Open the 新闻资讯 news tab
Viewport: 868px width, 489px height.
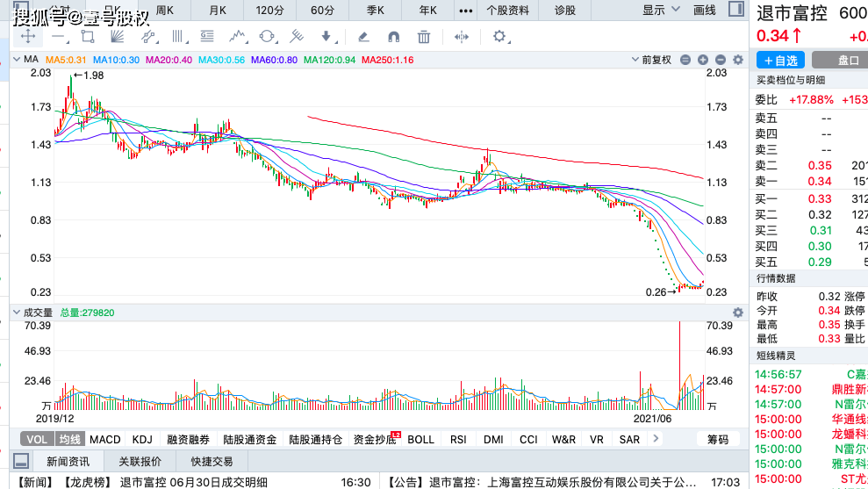click(x=68, y=461)
